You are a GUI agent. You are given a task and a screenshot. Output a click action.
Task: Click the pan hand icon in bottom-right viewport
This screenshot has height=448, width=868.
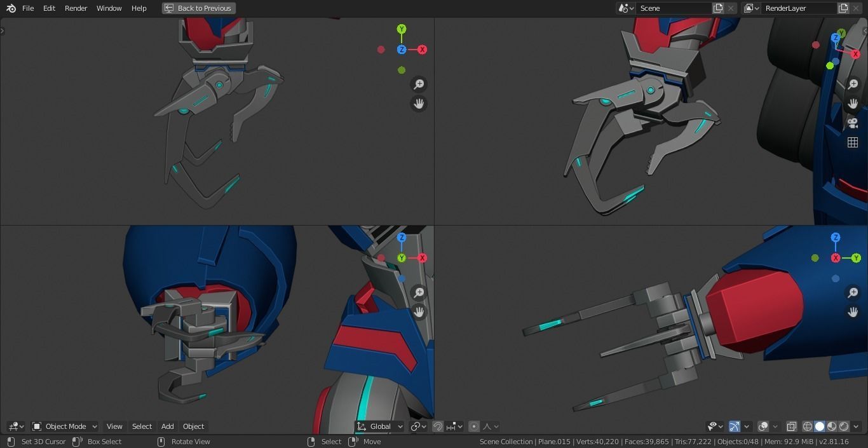(x=853, y=312)
